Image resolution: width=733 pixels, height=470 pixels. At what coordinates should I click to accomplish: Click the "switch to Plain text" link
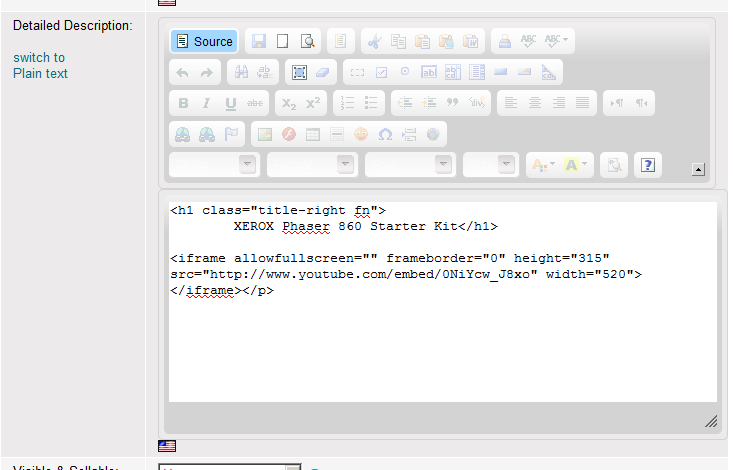[40, 65]
